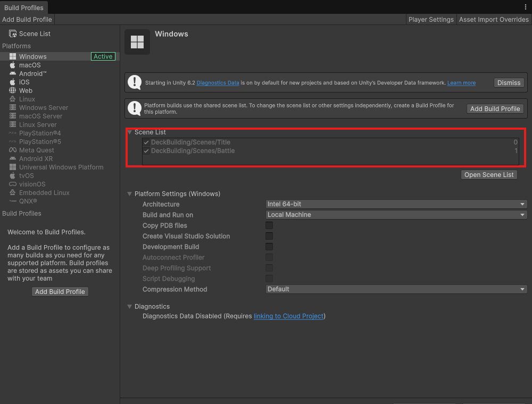Click Add Build Profile in info box
The image size is (532, 404).
495,108
